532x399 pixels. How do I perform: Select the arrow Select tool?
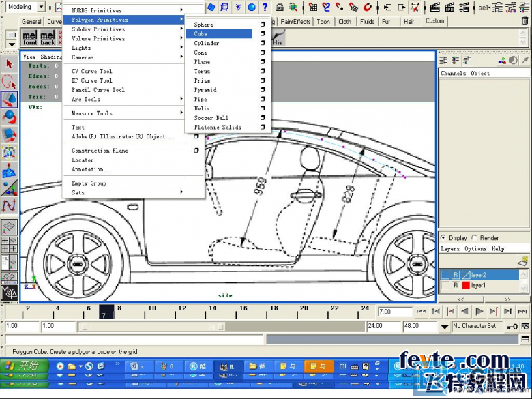[x=9, y=64]
